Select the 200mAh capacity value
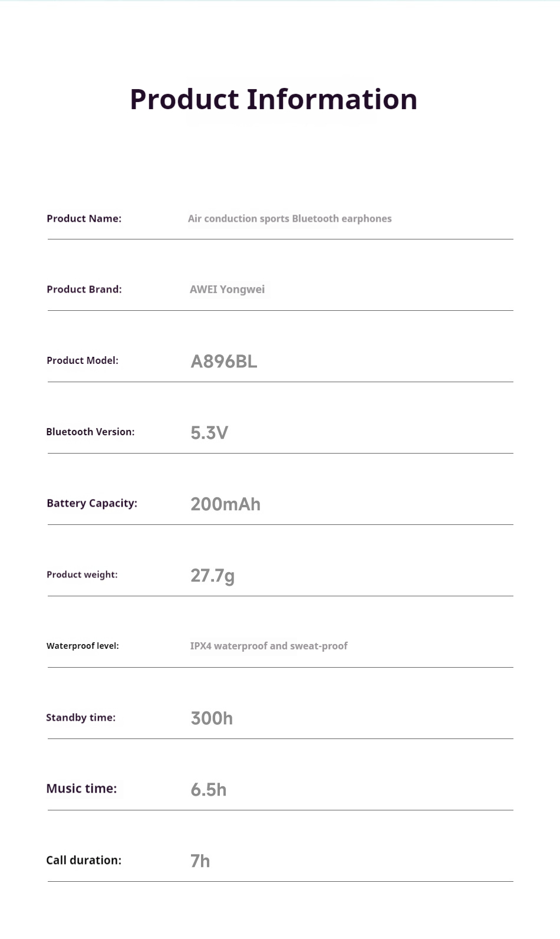Image resolution: width=560 pixels, height=939 pixels. click(x=225, y=504)
